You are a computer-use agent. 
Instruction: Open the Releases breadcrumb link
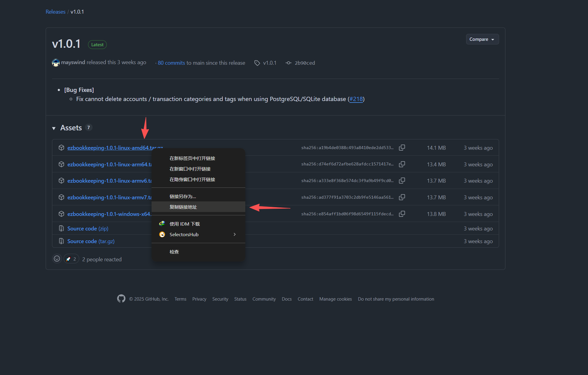click(x=55, y=12)
